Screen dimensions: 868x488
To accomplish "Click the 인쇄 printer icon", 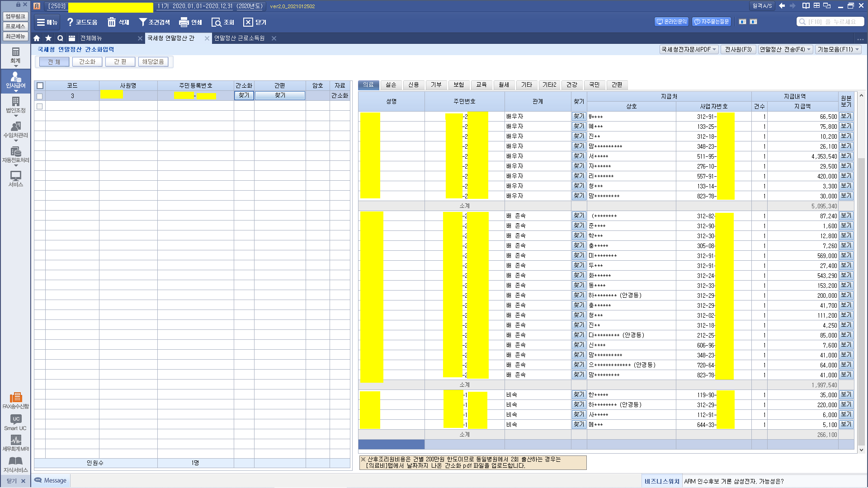I will (x=184, y=22).
